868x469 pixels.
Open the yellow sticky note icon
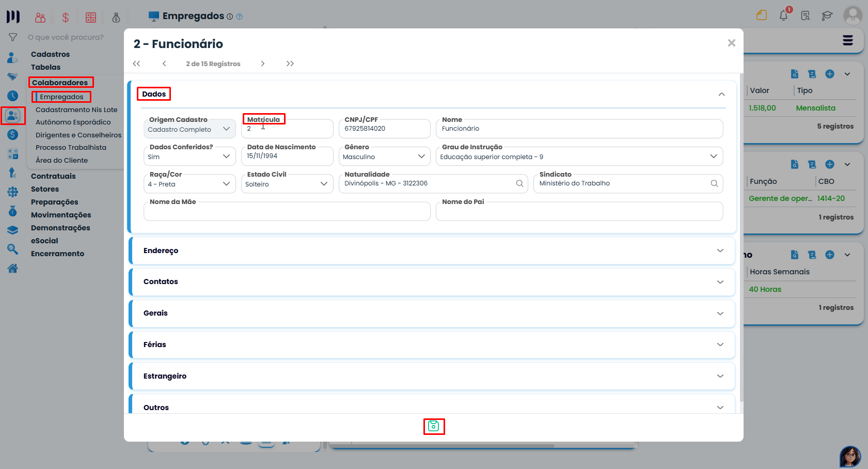click(x=762, y=15)
